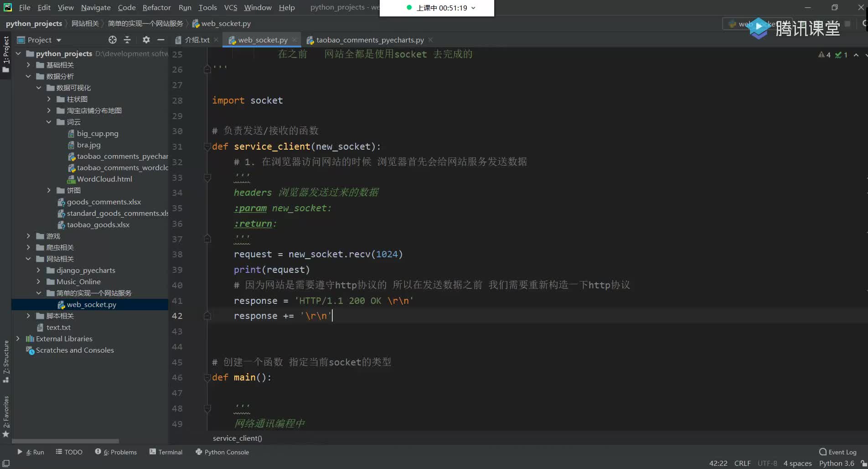Screen dimensions: 868x469
Task: Hide the Project panel with minus icon
Action: (x=161, y=40)
